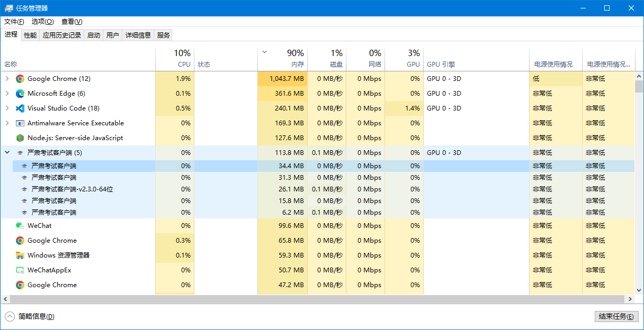
Task: Expand the Microsoft Edge (6) process group
Action: tap(7, 94)
